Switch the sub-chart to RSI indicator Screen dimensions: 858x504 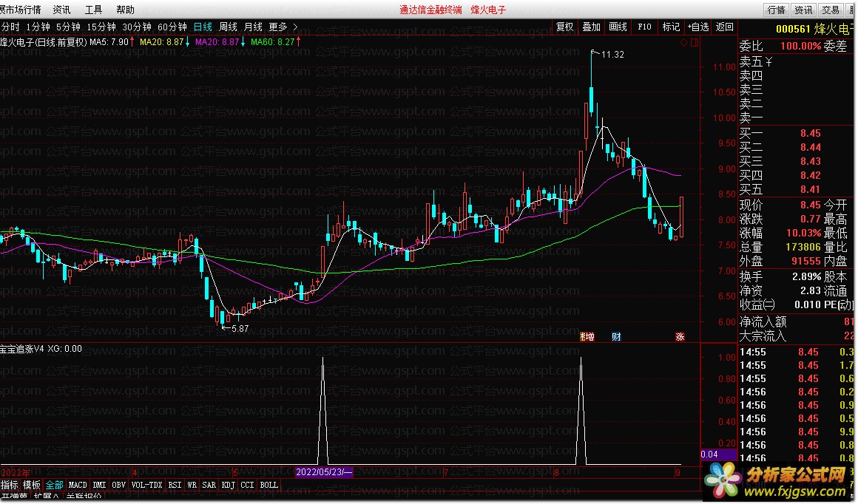(175, 485)
